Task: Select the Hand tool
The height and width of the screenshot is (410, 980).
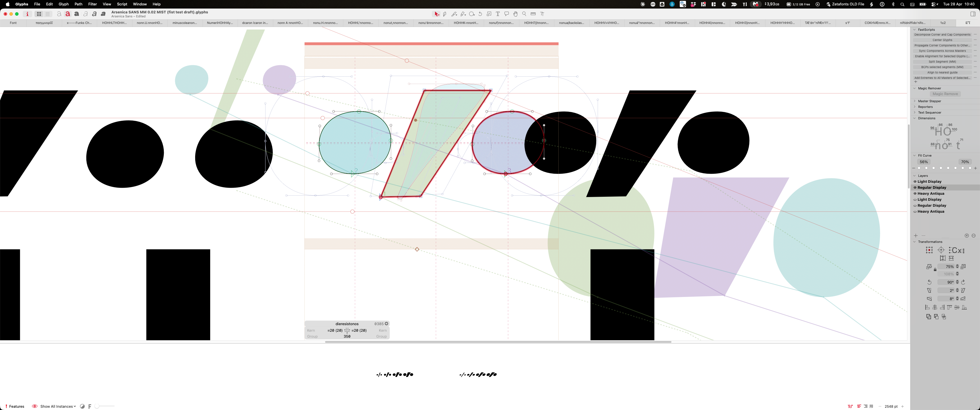Action: [x=515, y=14]
